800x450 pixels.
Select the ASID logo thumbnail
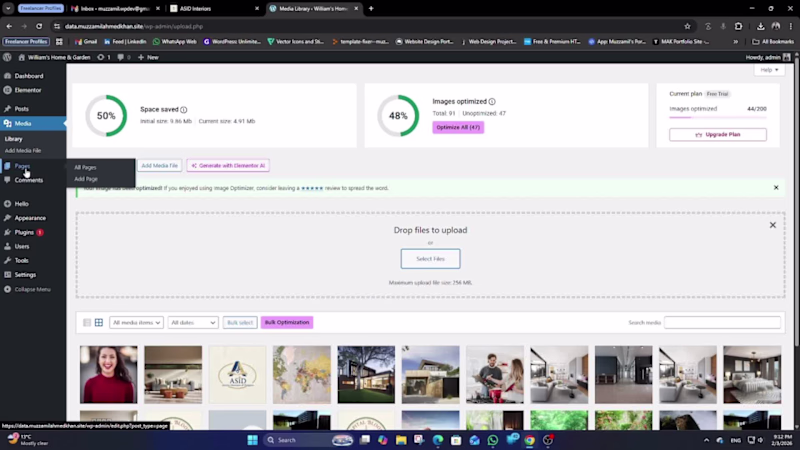tap(237, 374)
